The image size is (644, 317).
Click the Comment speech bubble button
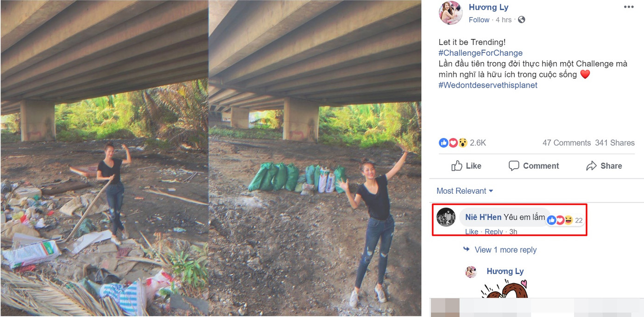coord(533,166)
